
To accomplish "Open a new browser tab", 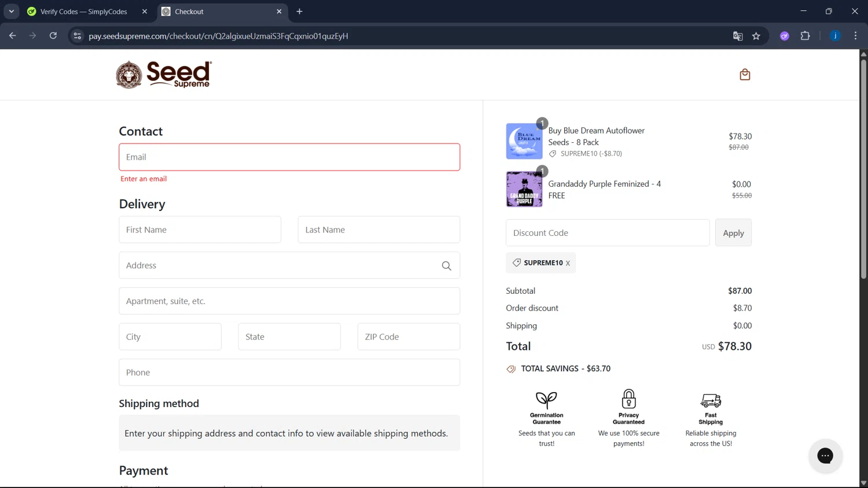I will point(299,12).
